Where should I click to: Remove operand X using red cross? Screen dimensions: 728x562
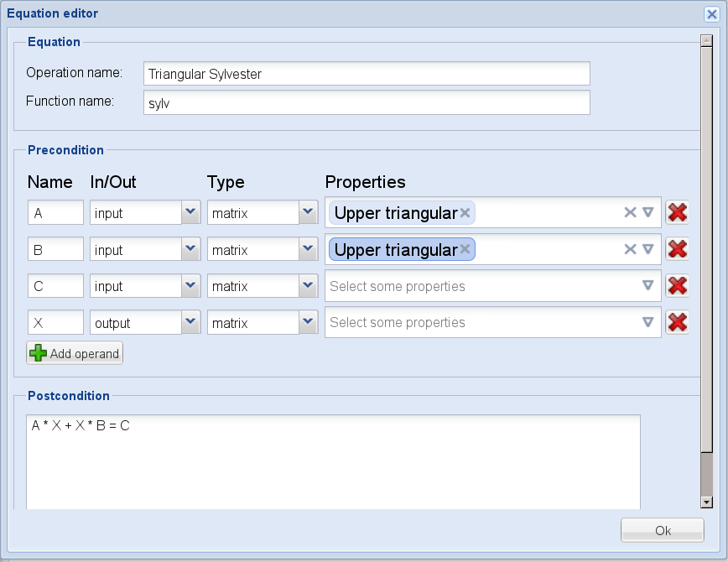point(677,322)
